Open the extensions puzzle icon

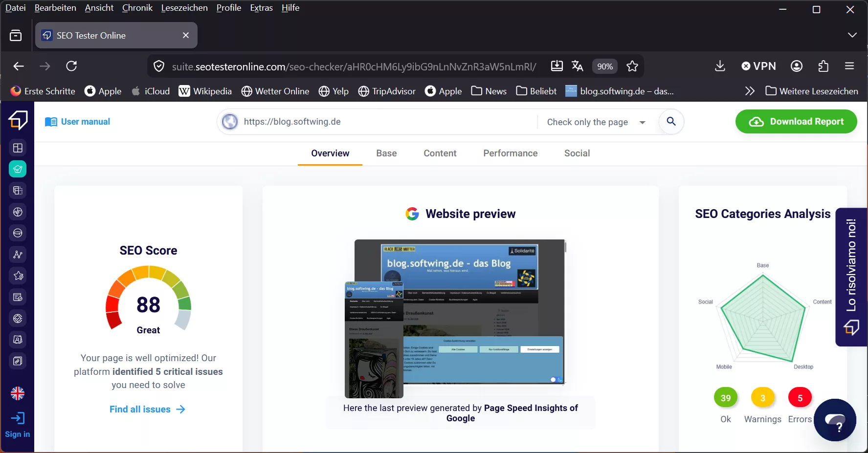pos(823,66)
